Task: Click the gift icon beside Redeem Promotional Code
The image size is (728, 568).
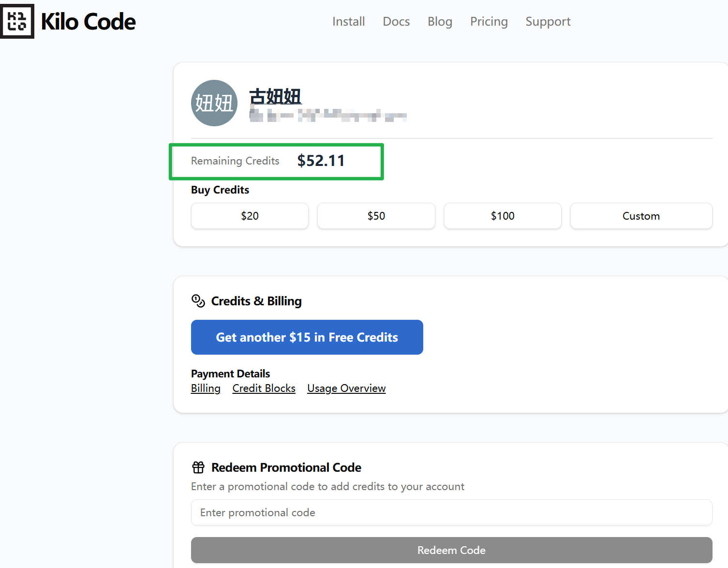Action: 198,467
